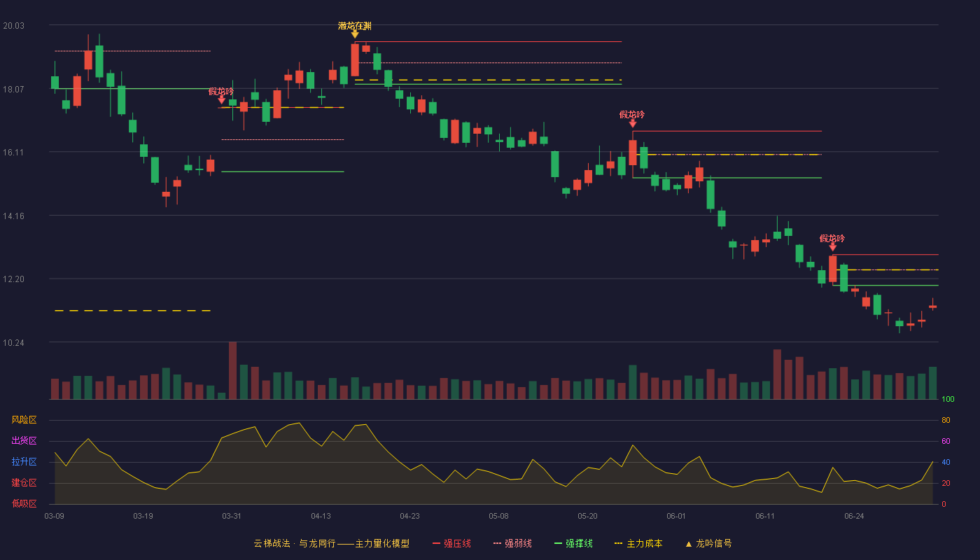Toggle the 强弱线 legend item
Viewport: 980px width, 560px height.
click(x=512, y=543)
